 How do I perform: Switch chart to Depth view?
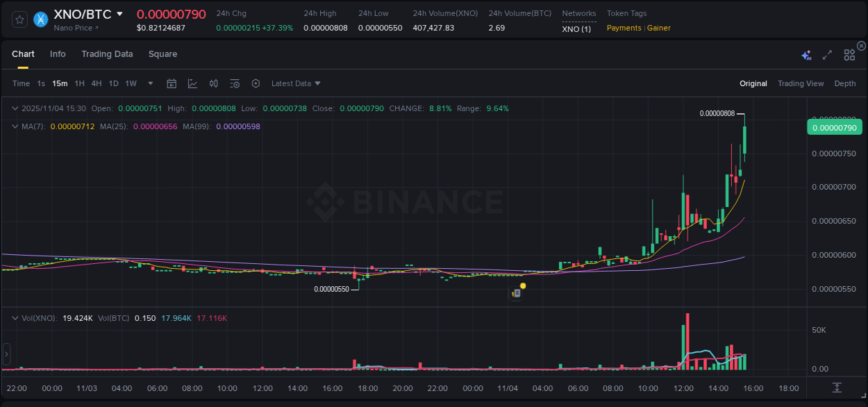[x=845, y=83]
